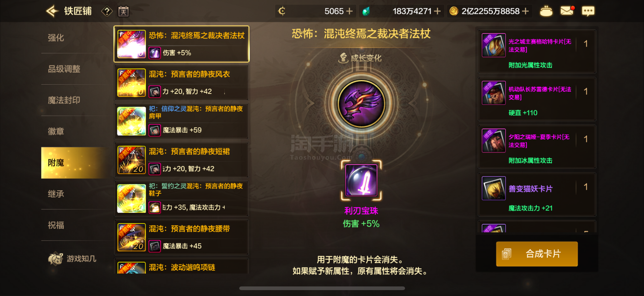Open the coin purse icon in top bar
The height and width of the screenshot is (296, 644).
tap(546, 11)
